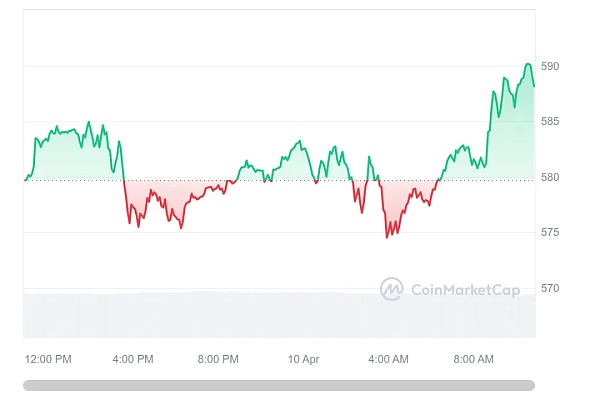Screen dimensions: 600x400
Task: Click the lowest red dip before 4:00 AM
Action: coord(387,237)
